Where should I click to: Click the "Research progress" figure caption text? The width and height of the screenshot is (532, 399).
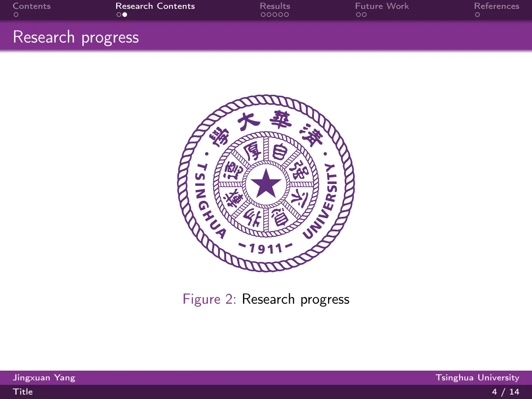(x=296, y=300)
